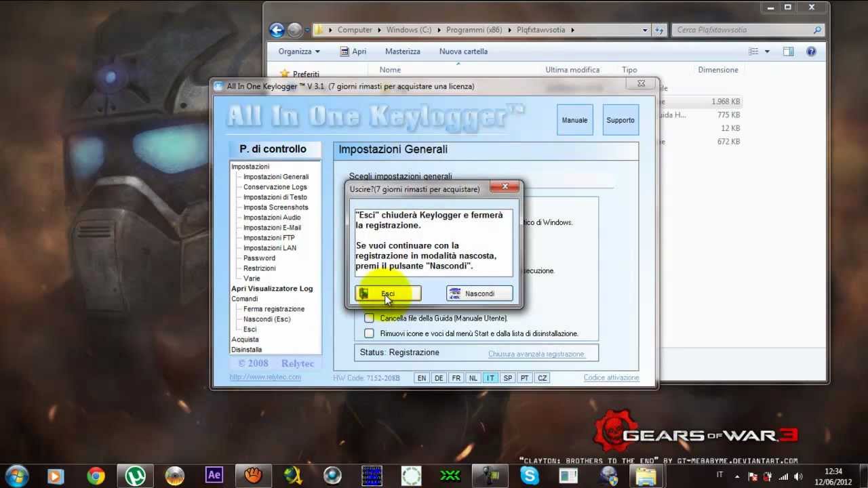
Task: Sort by Nome column header
Action: (390, 70)
